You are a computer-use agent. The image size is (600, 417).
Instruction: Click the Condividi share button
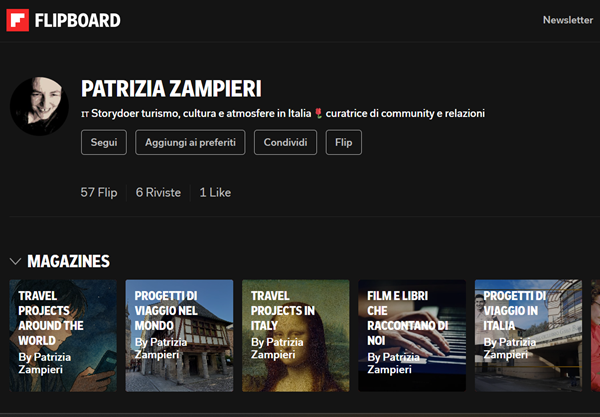pos(285,142)
